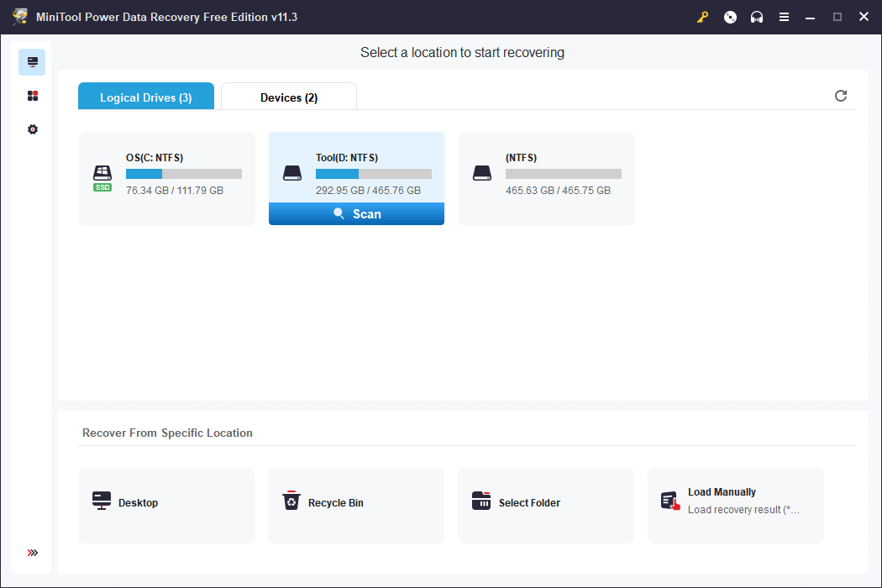Click 'Load recovery result' subtitle
Screen dimensions: 882x588
tap(743, 510)
